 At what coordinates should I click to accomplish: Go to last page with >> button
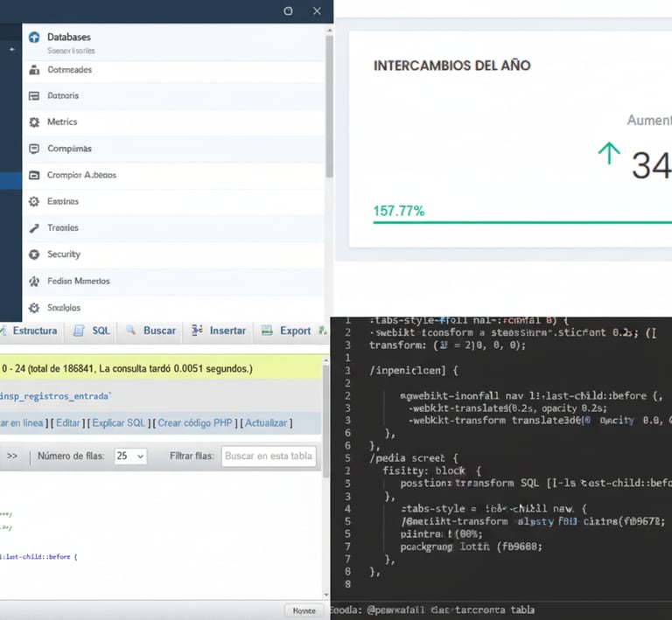coord(12,456)
